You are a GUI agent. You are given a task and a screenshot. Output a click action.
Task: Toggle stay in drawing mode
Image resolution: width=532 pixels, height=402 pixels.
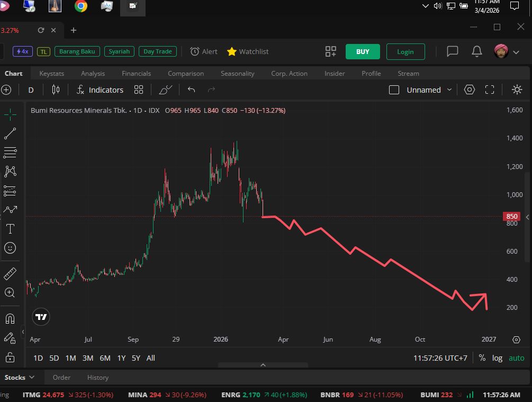point(10,338)
